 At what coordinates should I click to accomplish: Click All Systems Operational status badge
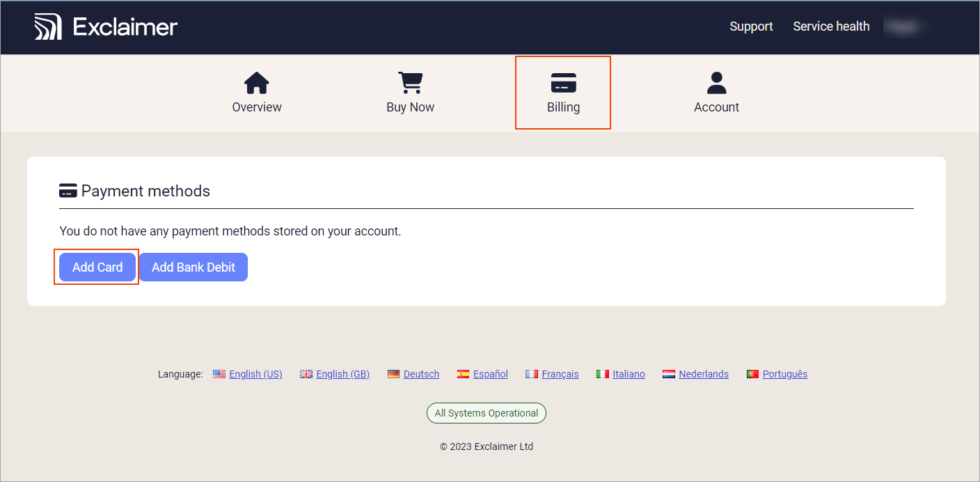click(x=487, y=413)
